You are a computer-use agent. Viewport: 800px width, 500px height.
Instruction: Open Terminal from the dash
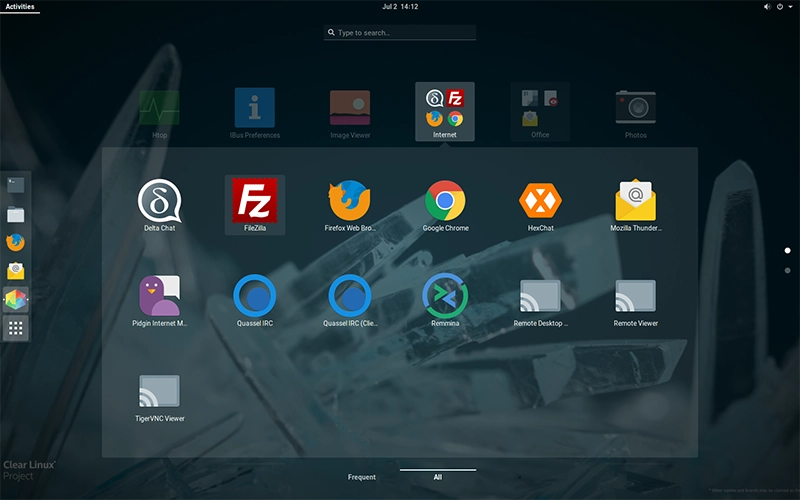[x=15, y=185]
